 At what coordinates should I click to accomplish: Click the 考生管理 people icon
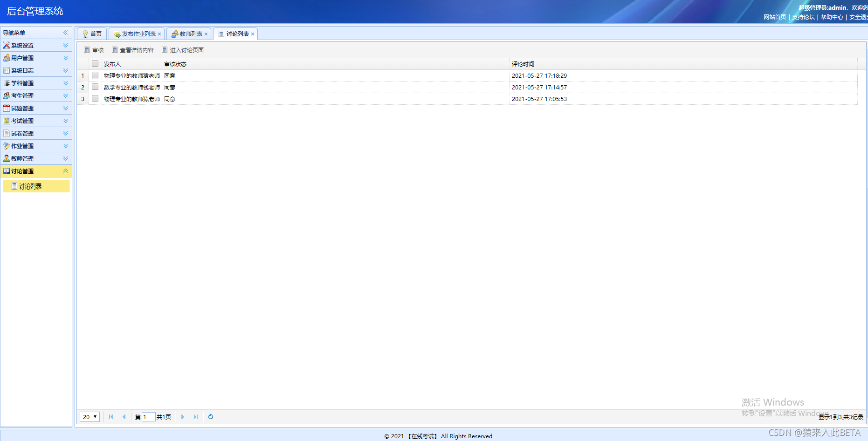tap(7, 96)
